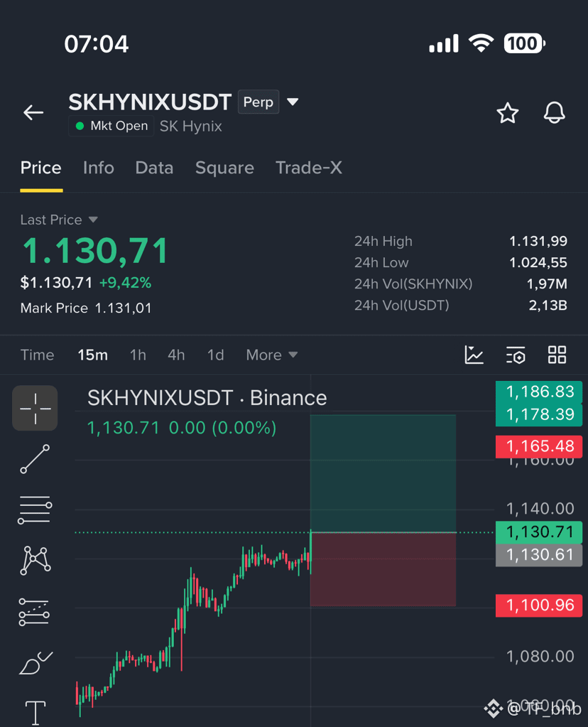
Task: Open chart indicators line-graph icon
Action: pos(474,355)
